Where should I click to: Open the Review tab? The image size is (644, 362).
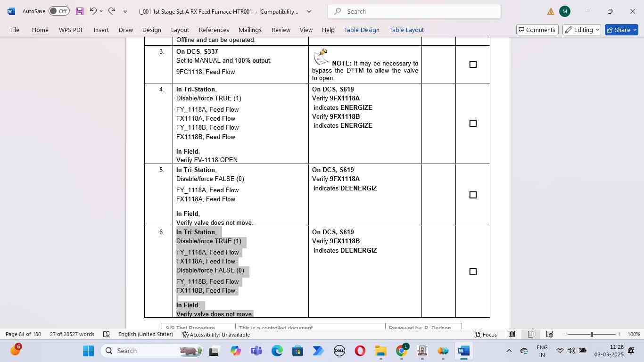281,30
